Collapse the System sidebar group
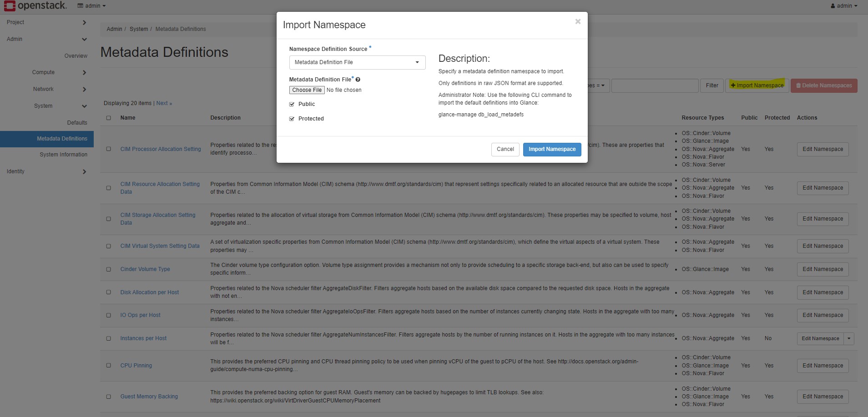Viewport: 868px width, 417px height. point(47,106)
